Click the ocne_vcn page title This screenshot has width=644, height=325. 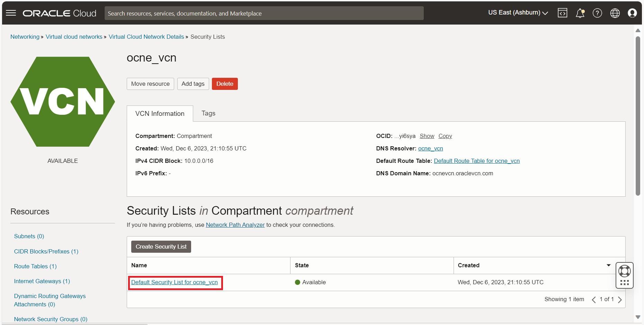click(x=152, y=58)
